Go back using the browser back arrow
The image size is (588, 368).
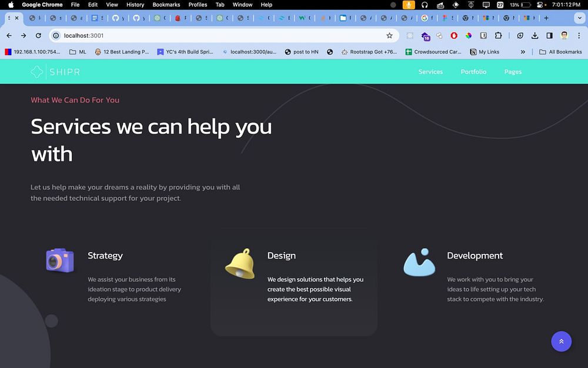[x=9, y=36]
